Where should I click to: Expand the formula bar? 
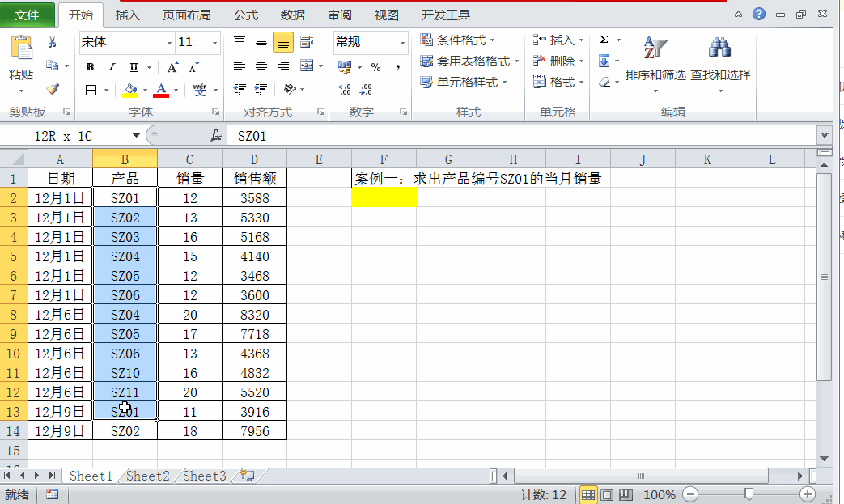[824, 136]
